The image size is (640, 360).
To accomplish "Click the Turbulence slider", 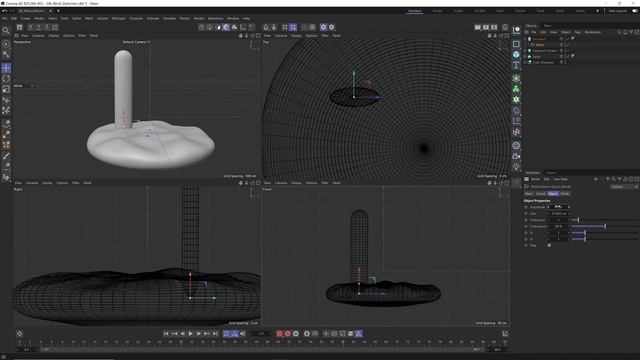I will tap(605, 226).
